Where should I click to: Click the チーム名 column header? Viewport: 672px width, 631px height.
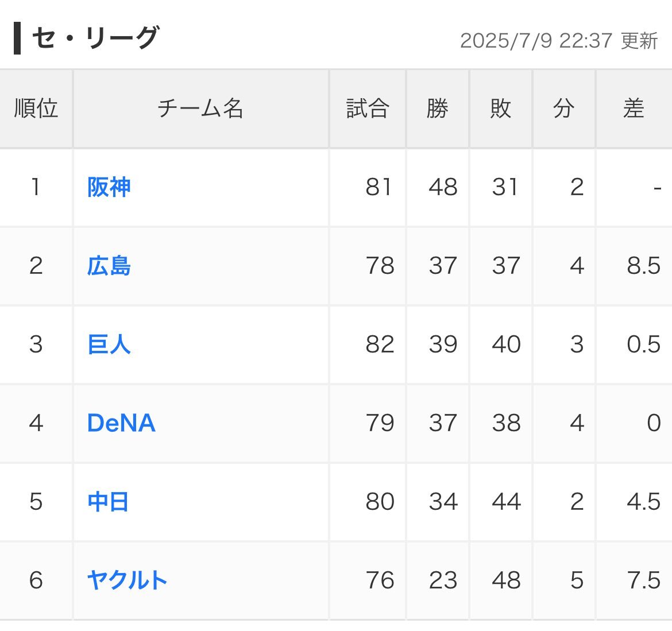click(x=200, y=109)
